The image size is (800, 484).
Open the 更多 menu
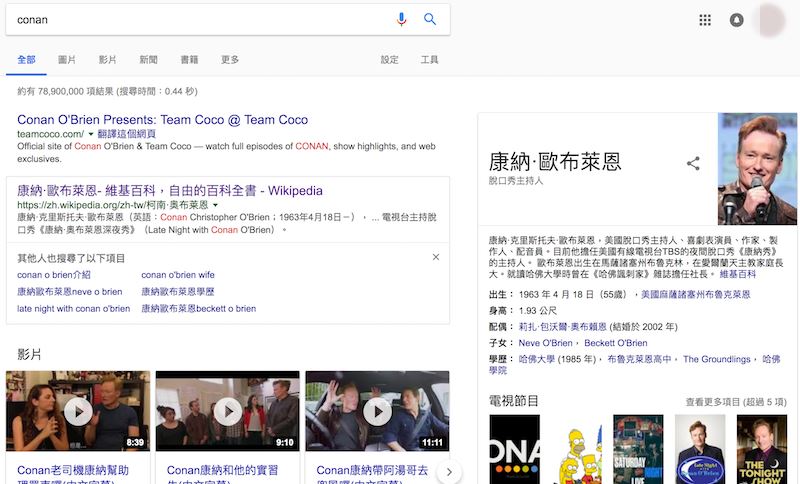tap(230, 60)
